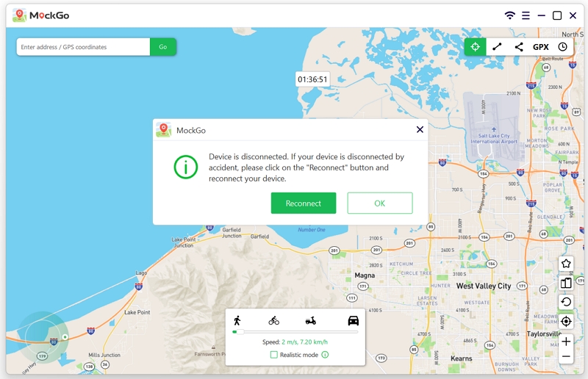Click the green info icon in dialog
588x379 pixels.
click(x=186, y=167)
